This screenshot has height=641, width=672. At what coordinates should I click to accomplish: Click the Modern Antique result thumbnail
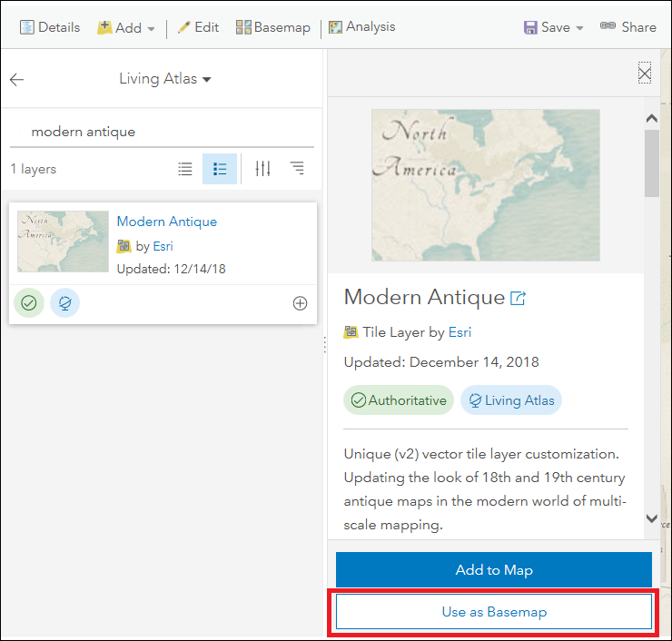click(63, 242)
